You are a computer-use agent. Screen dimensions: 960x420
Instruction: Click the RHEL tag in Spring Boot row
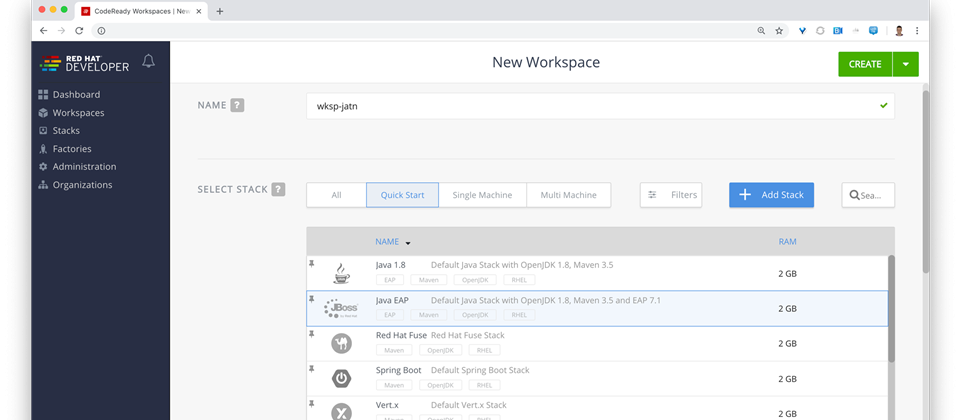(x=484, y=385)
